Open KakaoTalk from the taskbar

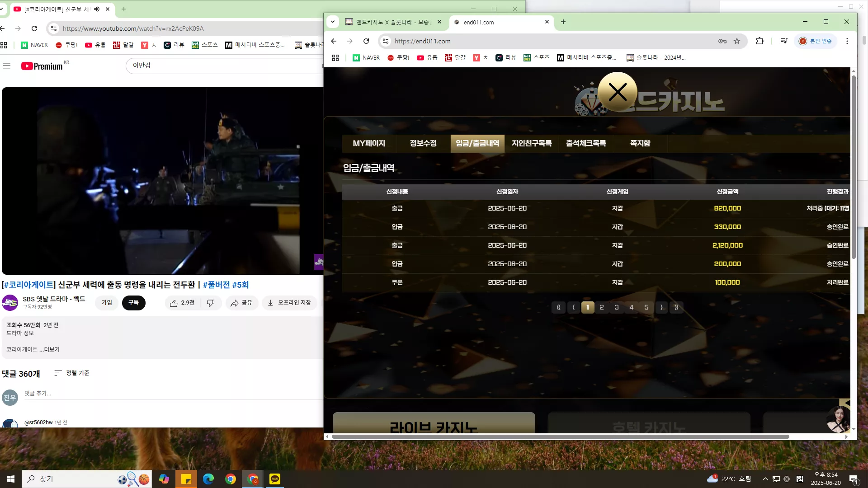point(275,479)
